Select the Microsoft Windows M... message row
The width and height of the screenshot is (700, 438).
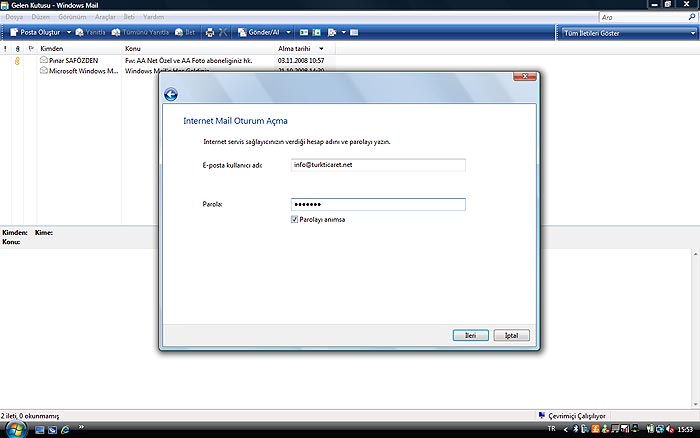click(x=78, y=71)
